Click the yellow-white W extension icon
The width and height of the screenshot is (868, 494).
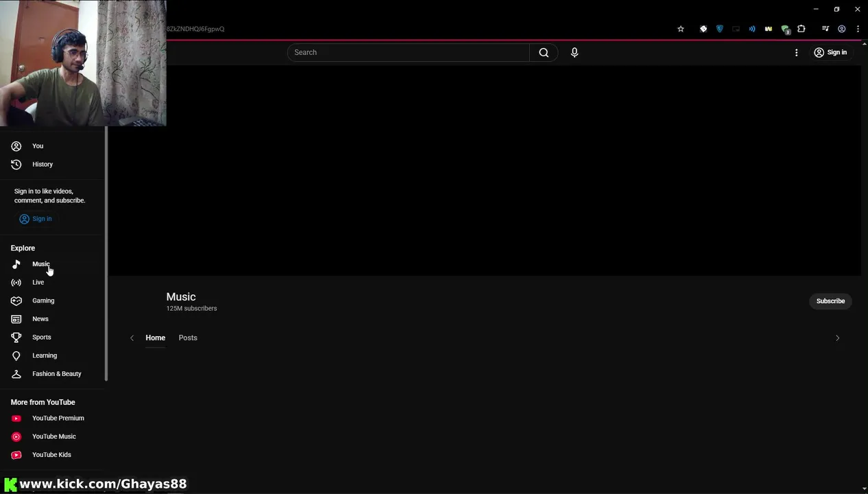pyautogui.click(x=769, y=29)
